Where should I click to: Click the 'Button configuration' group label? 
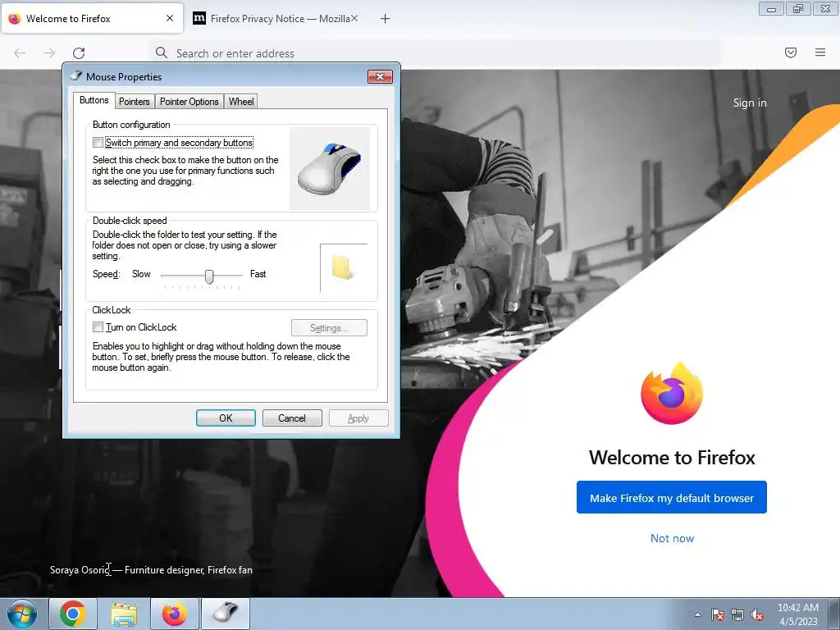(x=131, y=125)
